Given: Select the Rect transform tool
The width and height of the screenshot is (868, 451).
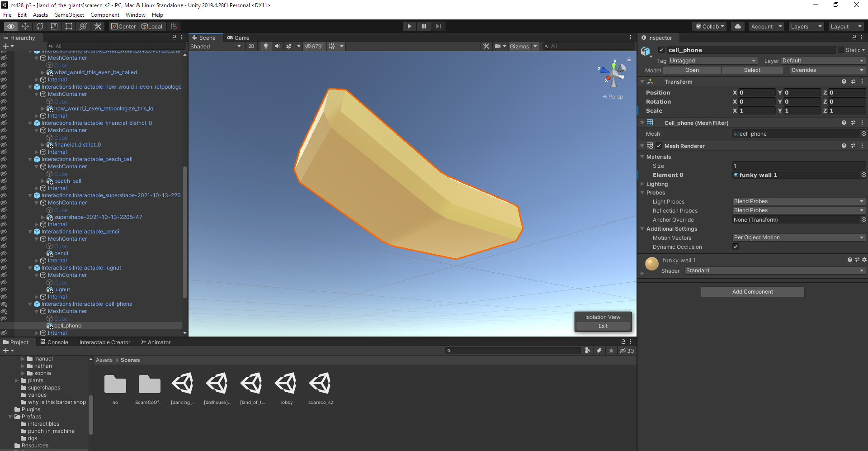Looking at the screenshot, I should pyautogui.click(x=69, y=26).
